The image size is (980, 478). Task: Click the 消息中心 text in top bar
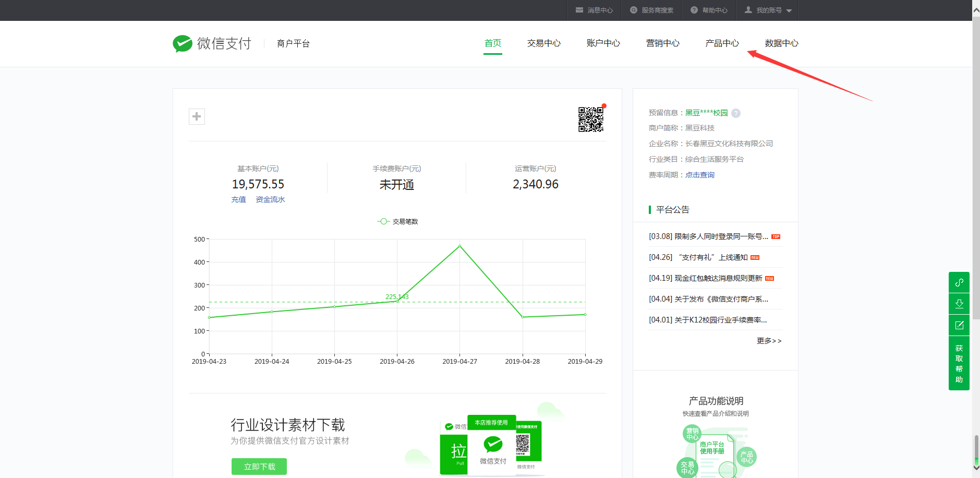(x=600, y=10)
